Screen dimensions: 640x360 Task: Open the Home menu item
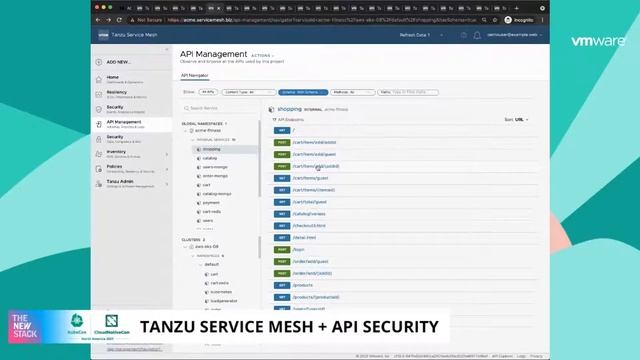(x=131, y=79)
